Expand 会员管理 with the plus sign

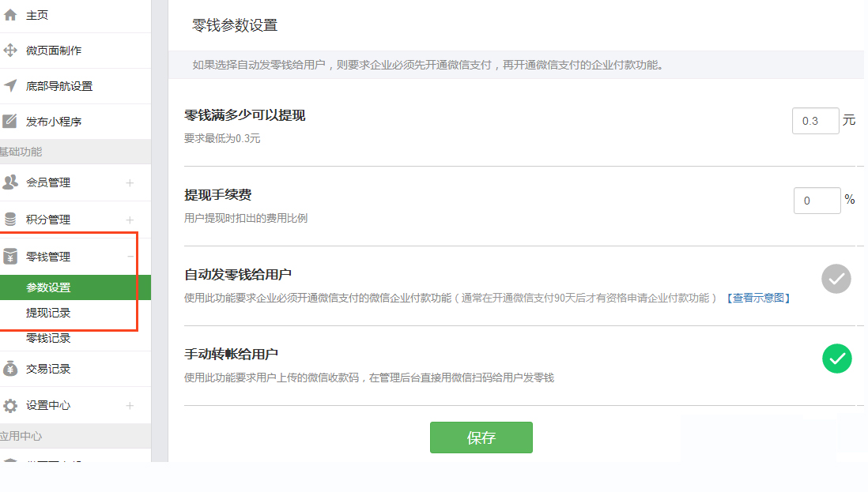pyautogui.click(x=130, y=183)
